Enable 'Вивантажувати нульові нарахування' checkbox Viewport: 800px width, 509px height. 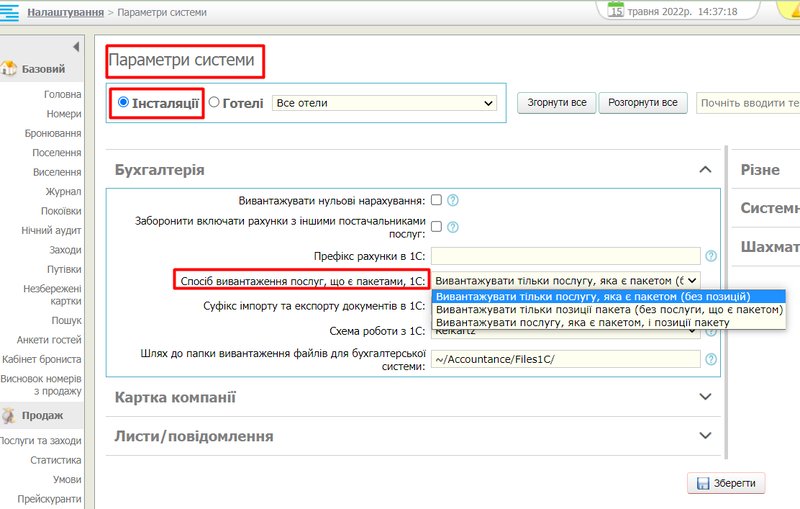(436, 200)
